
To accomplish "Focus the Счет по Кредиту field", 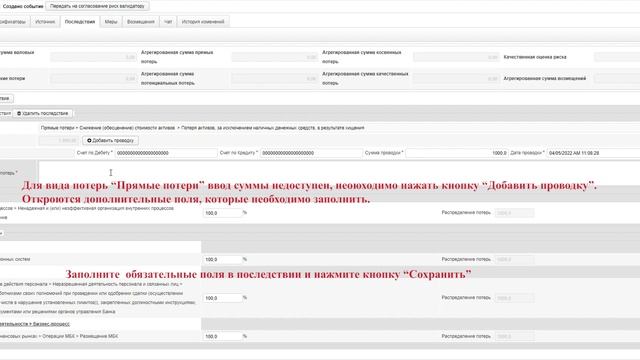I will click(x=311, y=153).
